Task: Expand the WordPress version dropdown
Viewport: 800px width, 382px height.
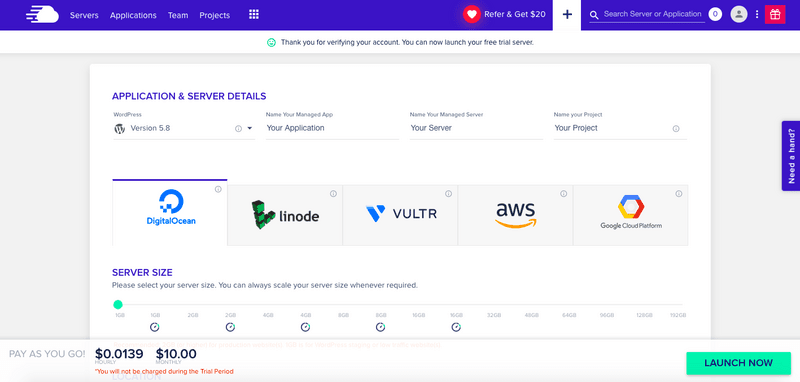Action: [x=249, y=129]
